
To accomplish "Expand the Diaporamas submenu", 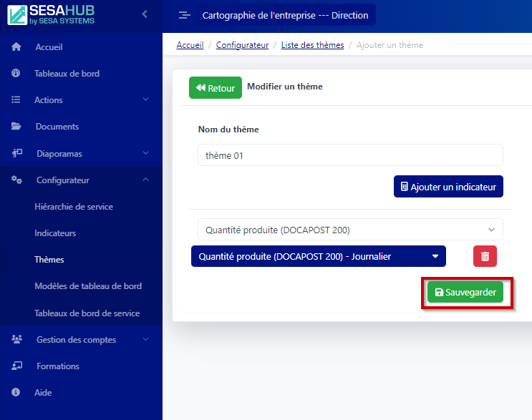I will (145, 153).
